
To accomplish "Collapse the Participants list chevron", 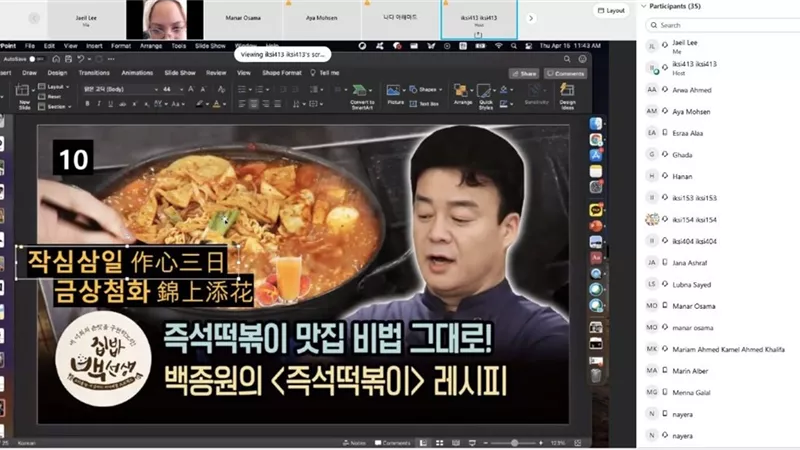I will pyautogui.click(x=644, y=6).
